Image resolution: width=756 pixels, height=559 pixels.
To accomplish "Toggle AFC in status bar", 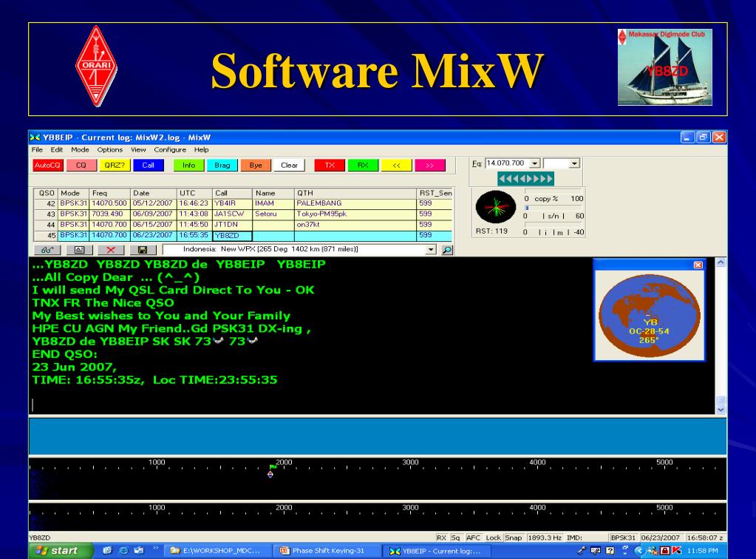I will click(474, 538).
